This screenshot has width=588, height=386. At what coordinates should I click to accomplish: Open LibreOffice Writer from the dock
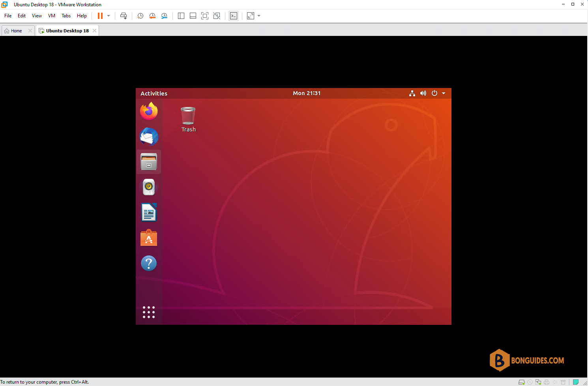click(149, 212)
